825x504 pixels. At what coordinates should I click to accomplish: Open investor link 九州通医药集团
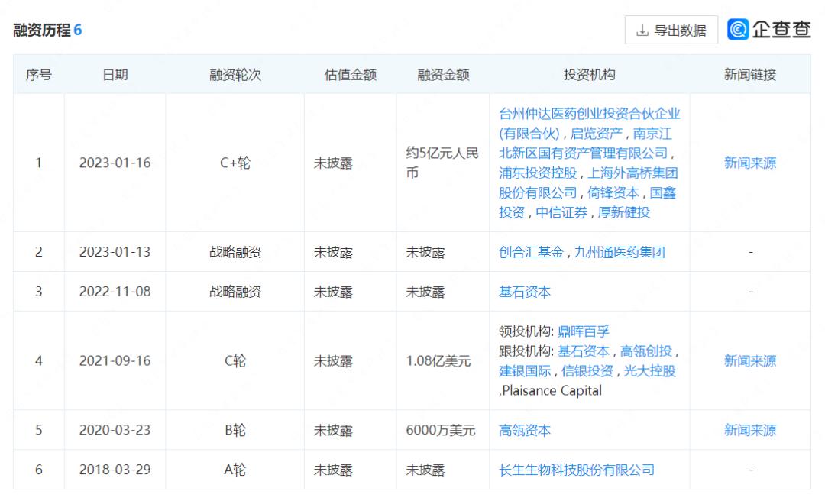point(620,253)
